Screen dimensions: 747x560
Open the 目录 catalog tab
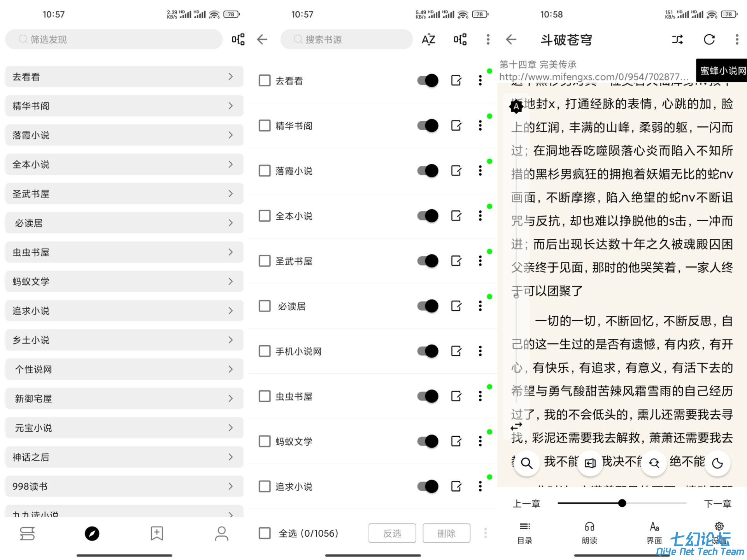524,533
